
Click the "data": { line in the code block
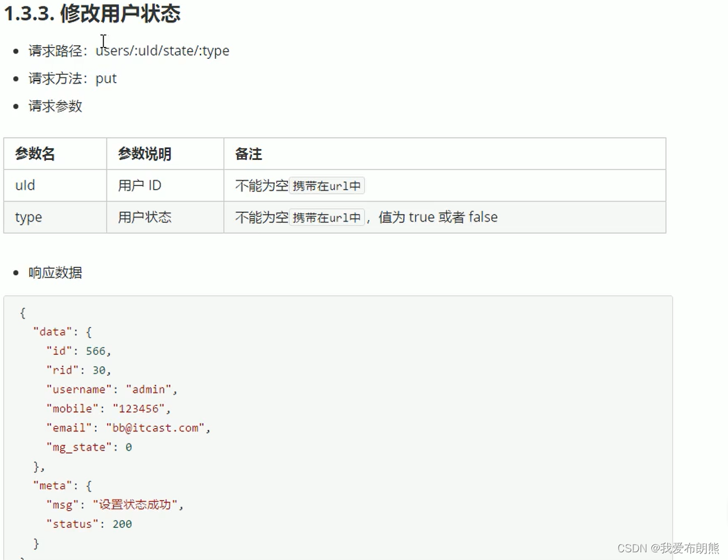[x=62, y=332]
